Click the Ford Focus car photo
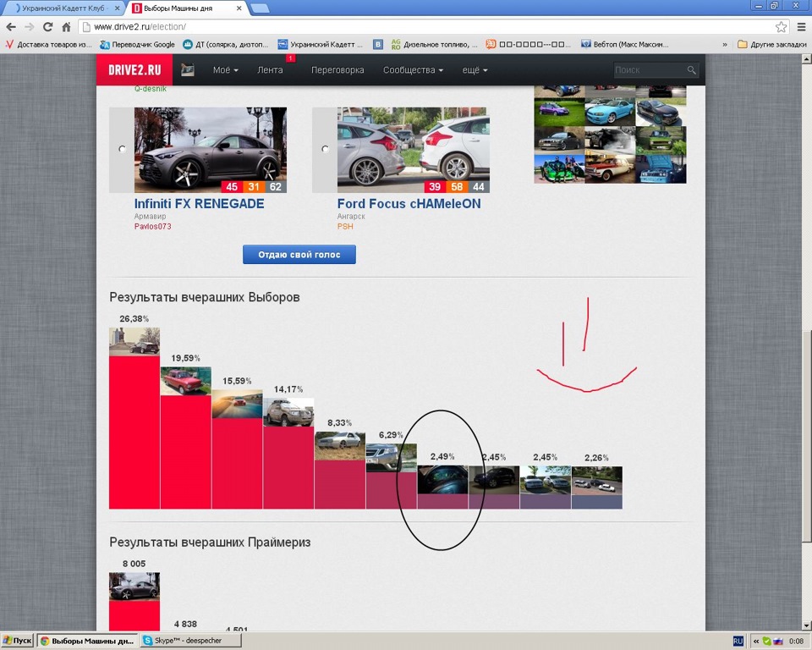 414,151
